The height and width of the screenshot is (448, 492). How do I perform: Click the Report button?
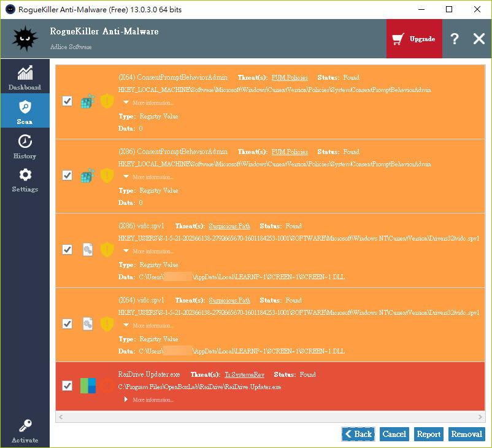pos(428,434)
